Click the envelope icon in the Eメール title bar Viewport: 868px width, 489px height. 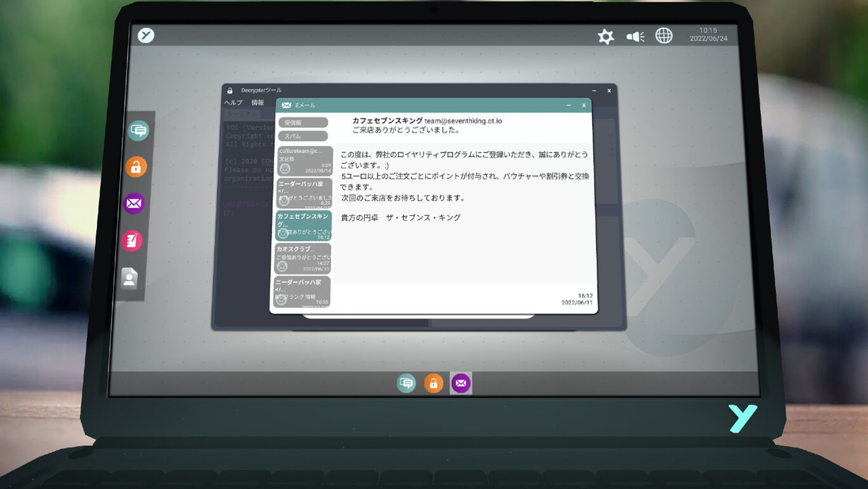pos(286,105)
